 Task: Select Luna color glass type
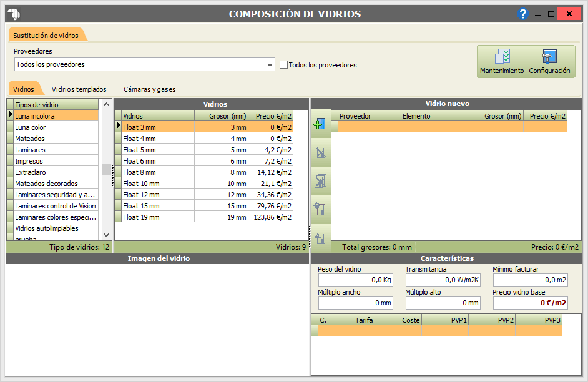coord(56,127)
